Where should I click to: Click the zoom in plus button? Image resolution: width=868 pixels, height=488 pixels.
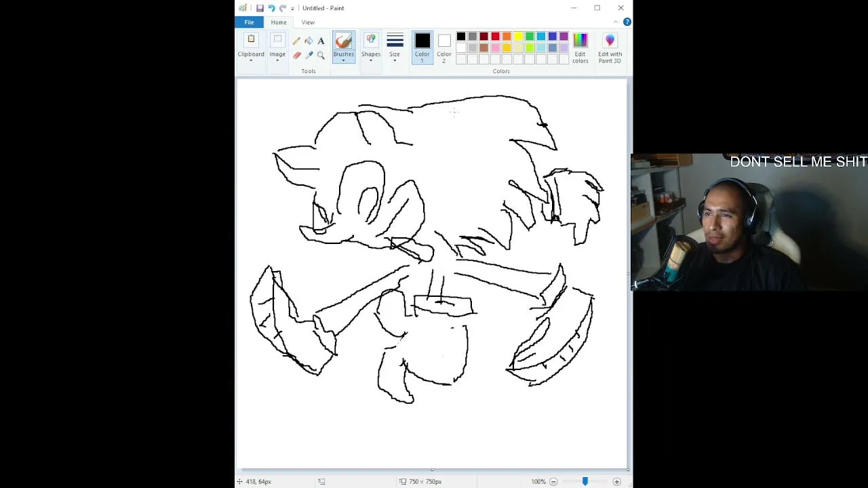pyautogui.click(x=616, y=481)
